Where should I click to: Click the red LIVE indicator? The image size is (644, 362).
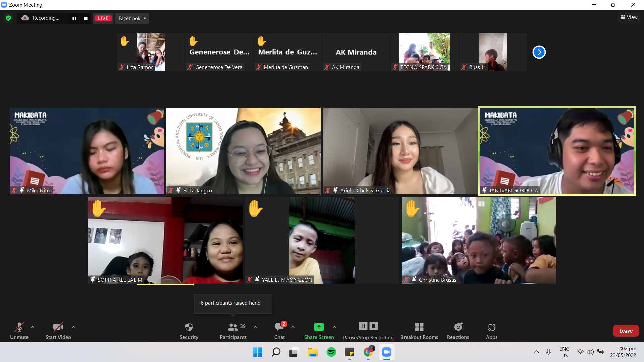click(x=103, y=18)
